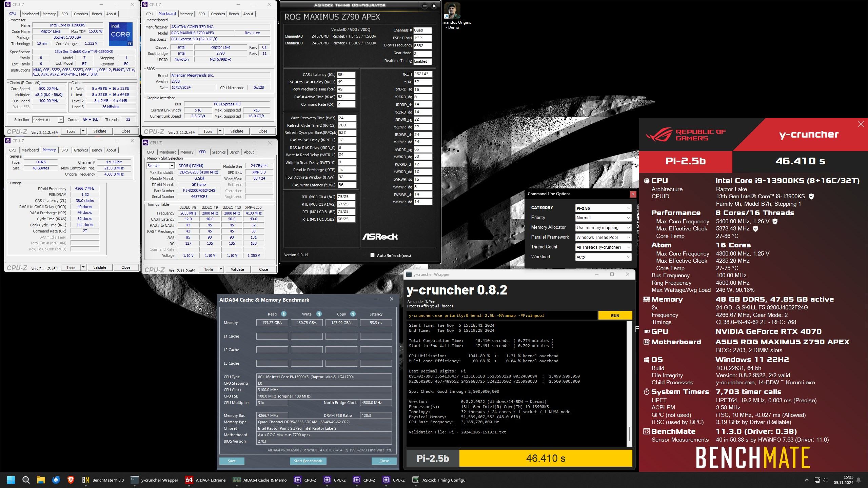The height and width of the screenshot is (488, 868).
Task: Expand the Memory Allocator dropdown
Action: [x=603, y=228]
